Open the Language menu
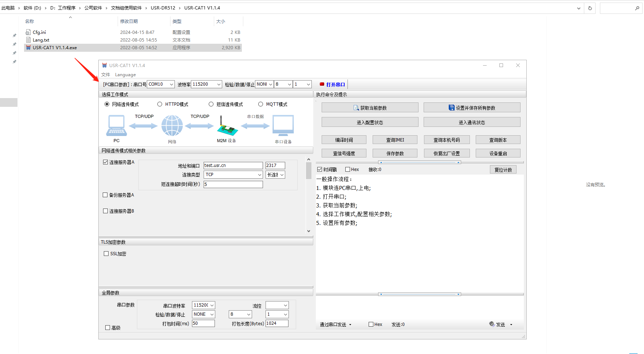This screenshot has height=354, width=644. [x=125, y=75]
